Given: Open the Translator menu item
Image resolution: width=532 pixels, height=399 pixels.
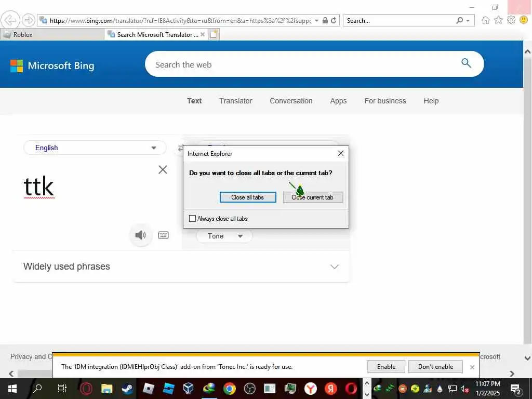Looking at the screenshot, I should 236,101.
